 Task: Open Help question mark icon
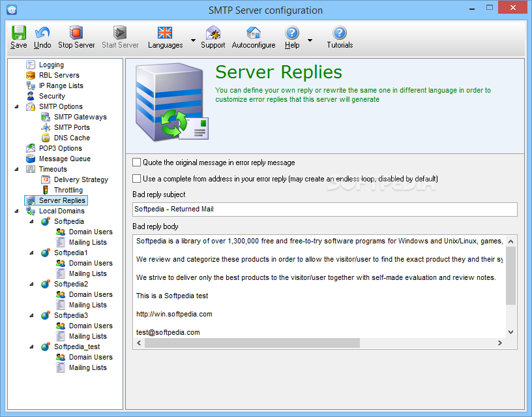click(x=292, y=33)
